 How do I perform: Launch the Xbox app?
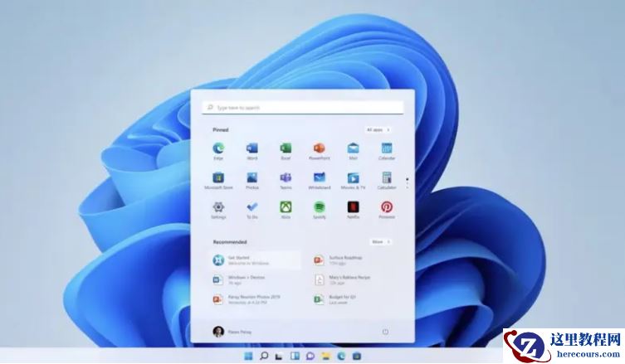(x=286, y=211)
